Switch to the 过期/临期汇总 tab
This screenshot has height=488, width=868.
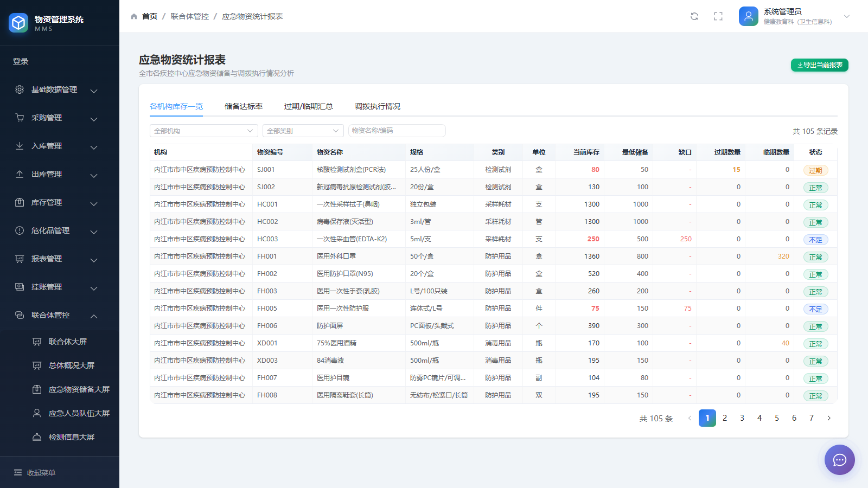[309, 106]
